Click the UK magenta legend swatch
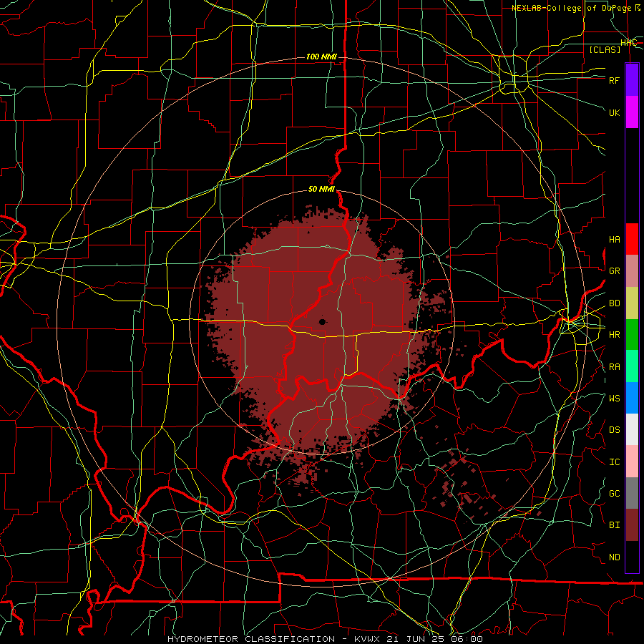Screen dimensions: 644x644 click(x=632, y=112)
